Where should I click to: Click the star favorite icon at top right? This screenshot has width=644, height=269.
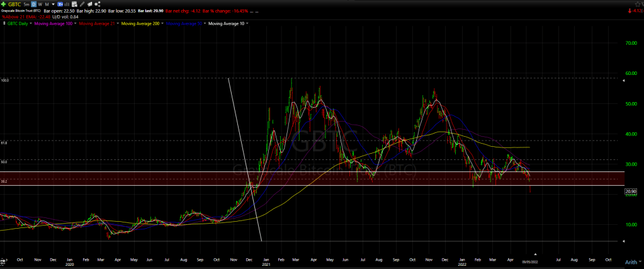(630, 4)
